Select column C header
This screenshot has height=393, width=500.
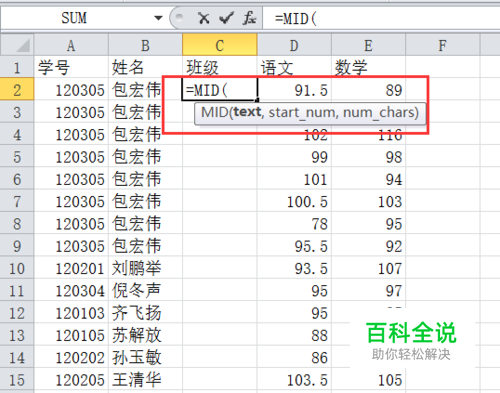click(x=220, y=45)
